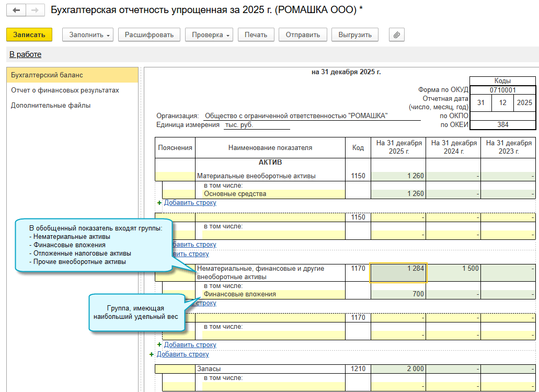The image size is (539, 392).
Task: Click the 2 000 value for Запасы
Action: (x=398, y=368)
